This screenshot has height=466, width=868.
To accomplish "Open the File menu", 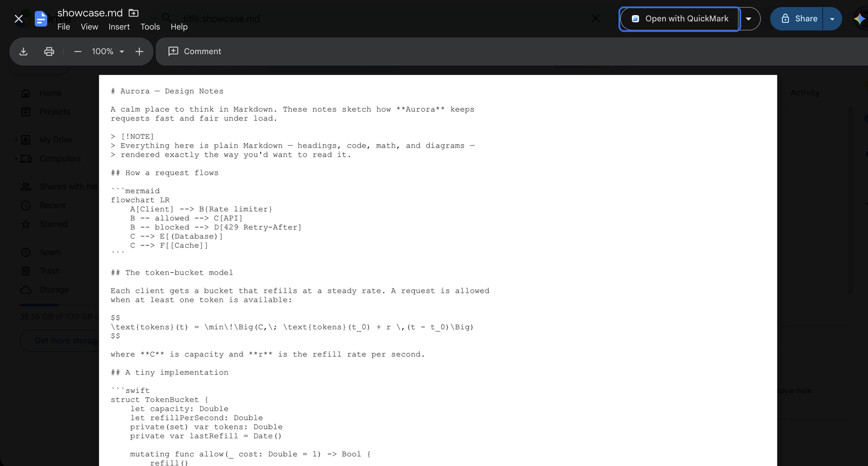I will pyautogui.click(x=63, y=27).
